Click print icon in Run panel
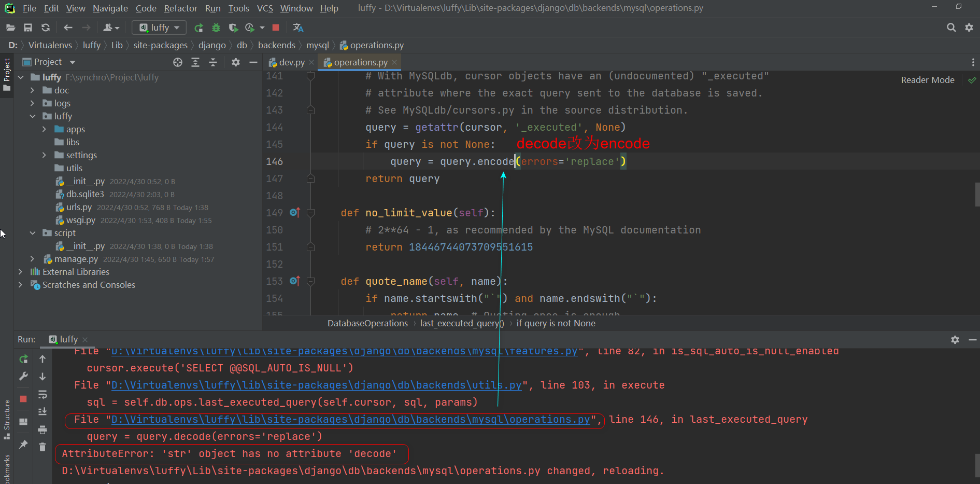The image size is (980, 484). click(x=42, y=430)
